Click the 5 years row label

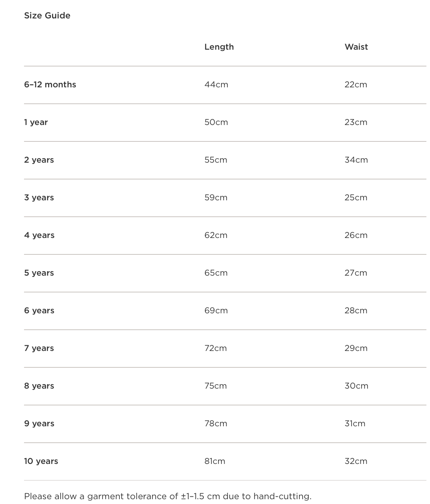coord(39,273)
